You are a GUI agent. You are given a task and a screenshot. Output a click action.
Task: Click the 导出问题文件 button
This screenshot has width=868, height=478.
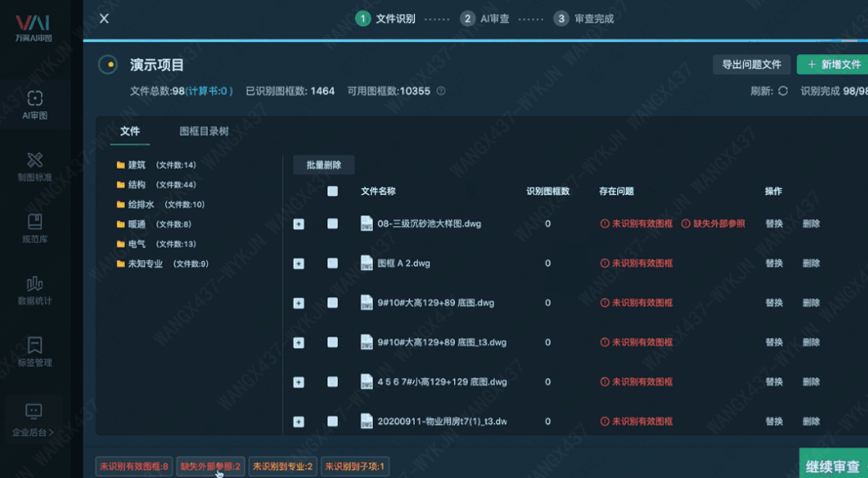(751, 65)
